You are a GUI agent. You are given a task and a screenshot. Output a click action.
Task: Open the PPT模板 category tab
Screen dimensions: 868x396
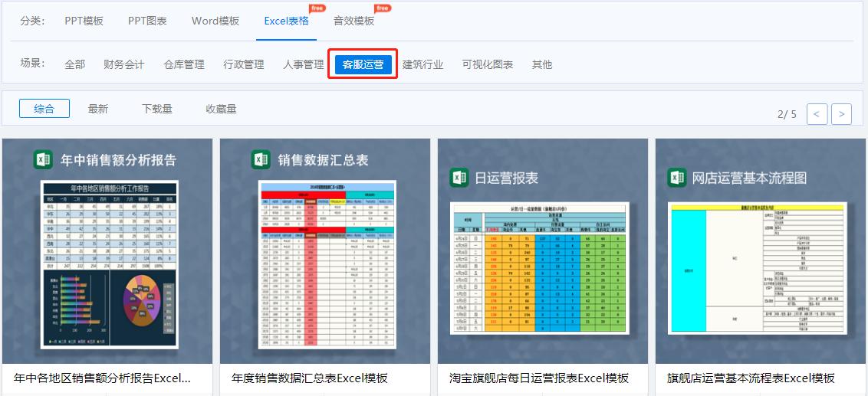84,21
